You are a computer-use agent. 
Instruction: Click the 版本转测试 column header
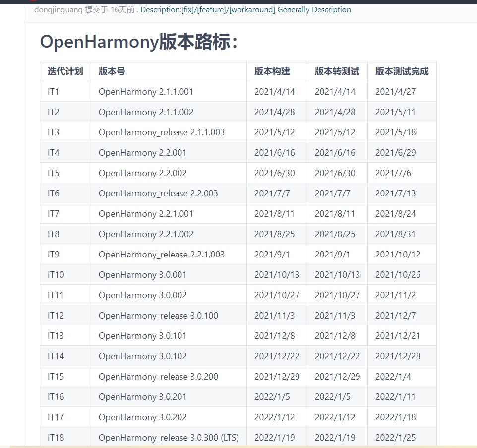tap(337, 71)
